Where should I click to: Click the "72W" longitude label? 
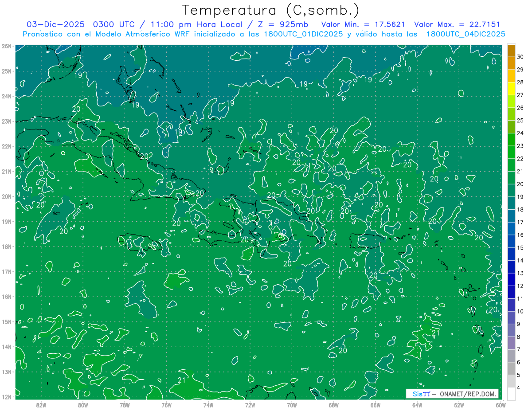coord(250,405)
